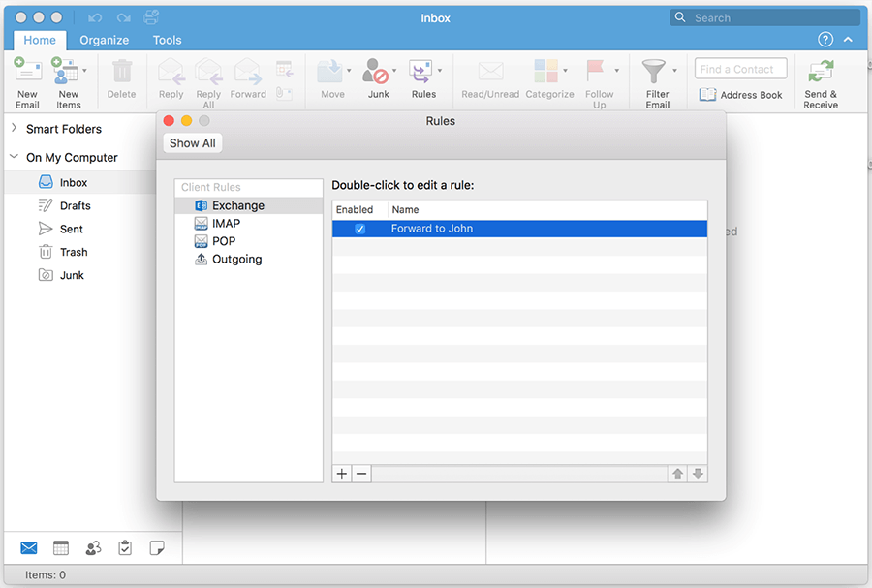Switch to the Organize tab
Image resolution: width=872 pixels, height=588 pixels.
pyautogui.click(x=105, y=40)
